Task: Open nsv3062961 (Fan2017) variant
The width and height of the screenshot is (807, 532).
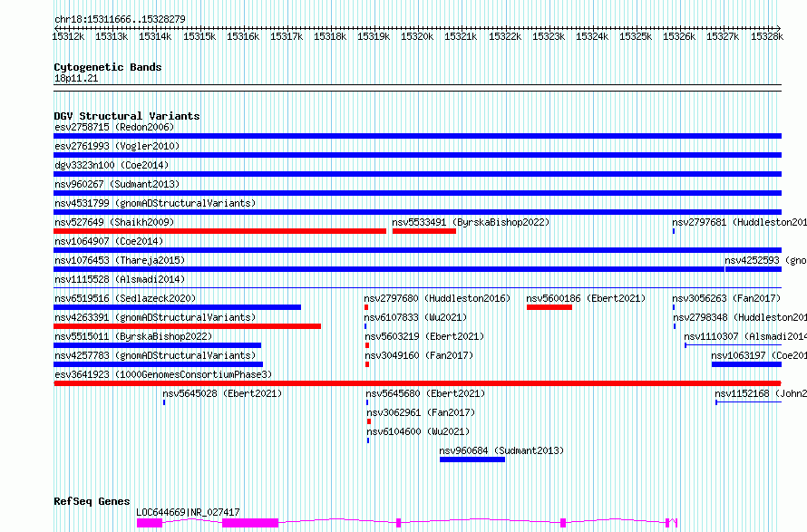Action: click(421, 412)
